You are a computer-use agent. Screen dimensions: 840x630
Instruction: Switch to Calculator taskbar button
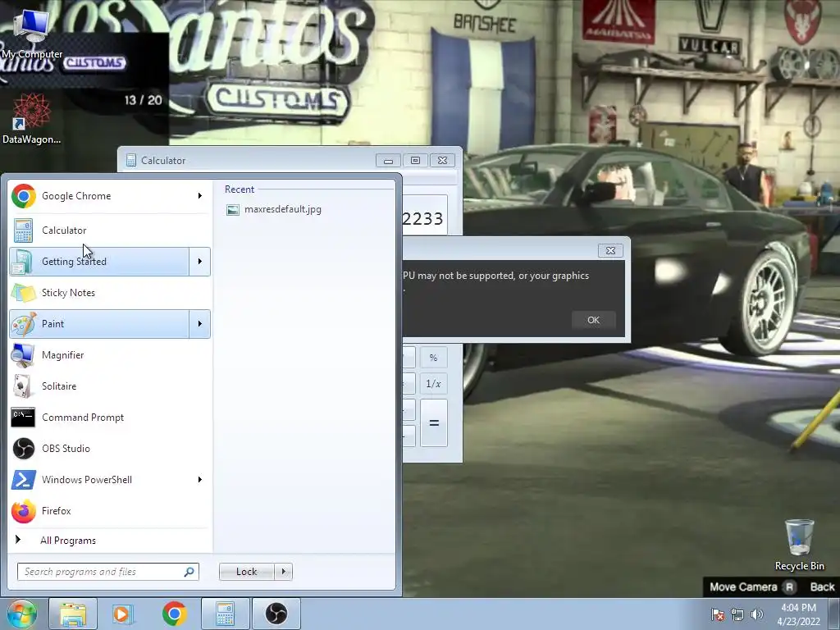pos(225,614)
